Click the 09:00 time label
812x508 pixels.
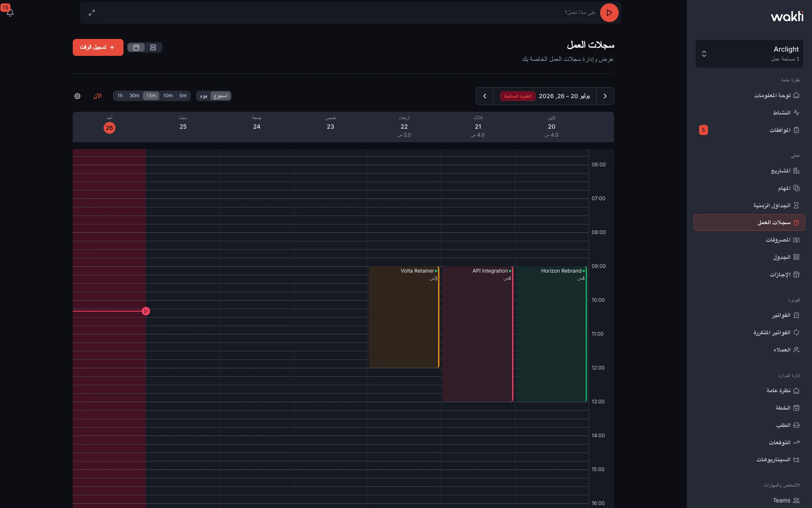(x=598, y=266)
